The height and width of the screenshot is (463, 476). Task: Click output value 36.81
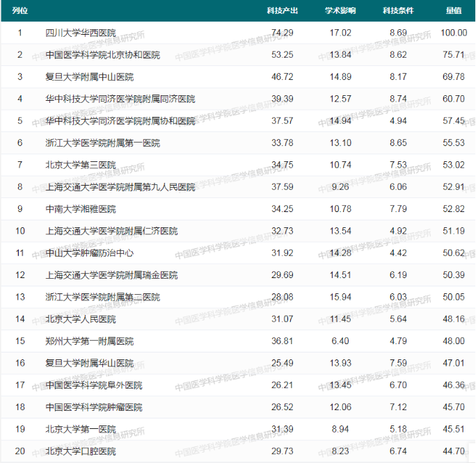[283, 341]
